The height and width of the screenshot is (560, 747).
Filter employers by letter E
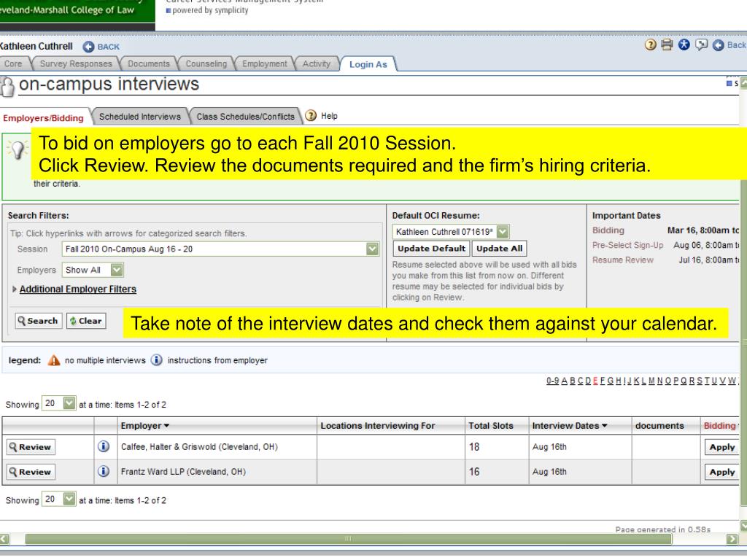click(x=595, y=381)
